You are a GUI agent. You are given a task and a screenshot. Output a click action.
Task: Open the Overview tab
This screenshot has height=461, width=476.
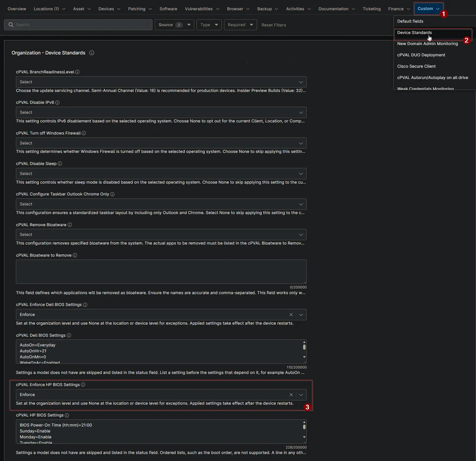point(17,9)
